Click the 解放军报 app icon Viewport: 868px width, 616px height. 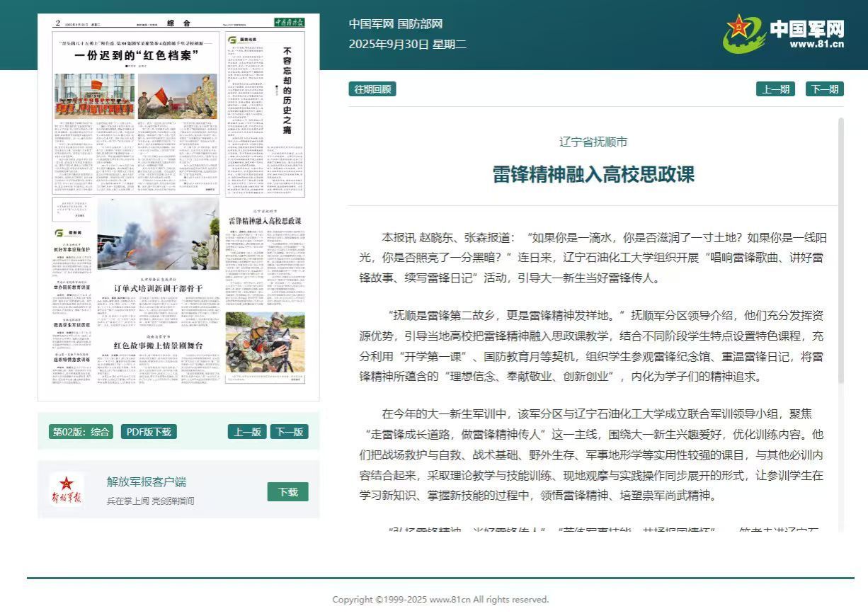click(x=67, y=489)
